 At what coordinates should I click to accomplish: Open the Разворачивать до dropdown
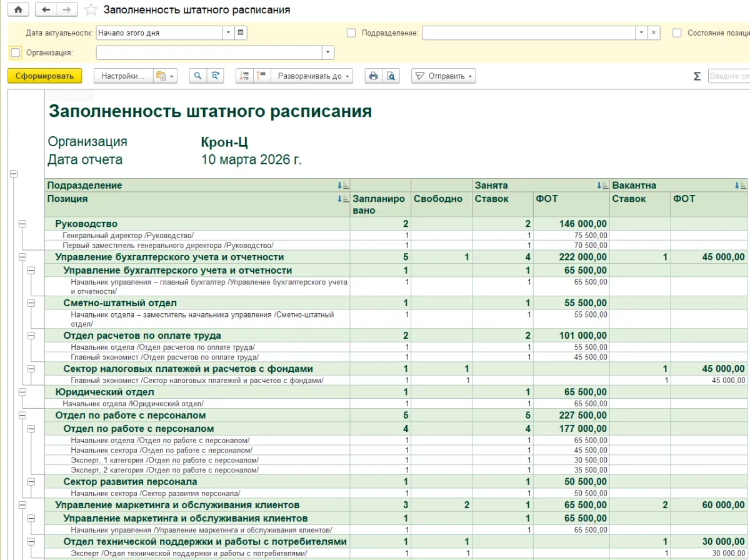pyautogui.click(x=311, y=76)
